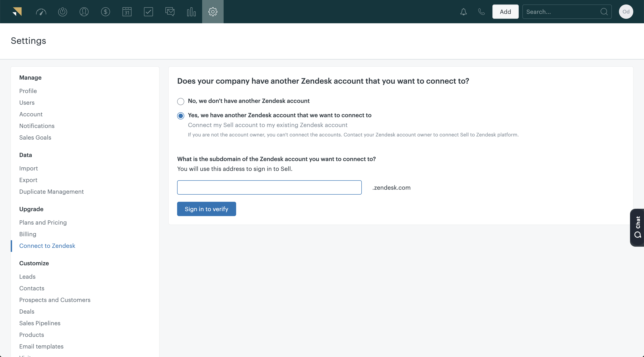Click the subdomain input field

pyautogui.click(x=269, y=187)
